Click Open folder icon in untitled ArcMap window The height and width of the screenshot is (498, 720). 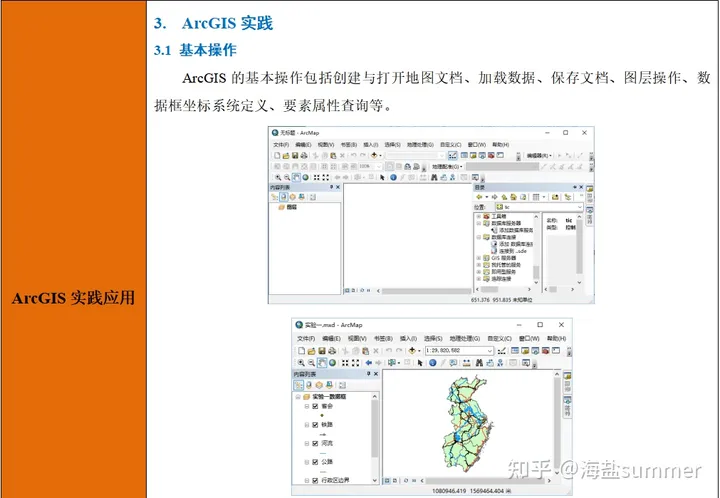(286, 156)
